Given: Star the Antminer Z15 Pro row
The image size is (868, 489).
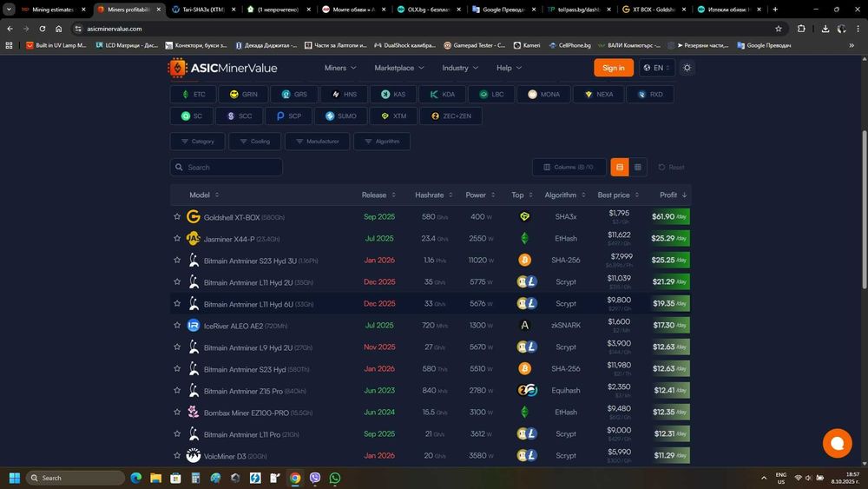Looking at the screenshot, I should click(x=177, y=391).
